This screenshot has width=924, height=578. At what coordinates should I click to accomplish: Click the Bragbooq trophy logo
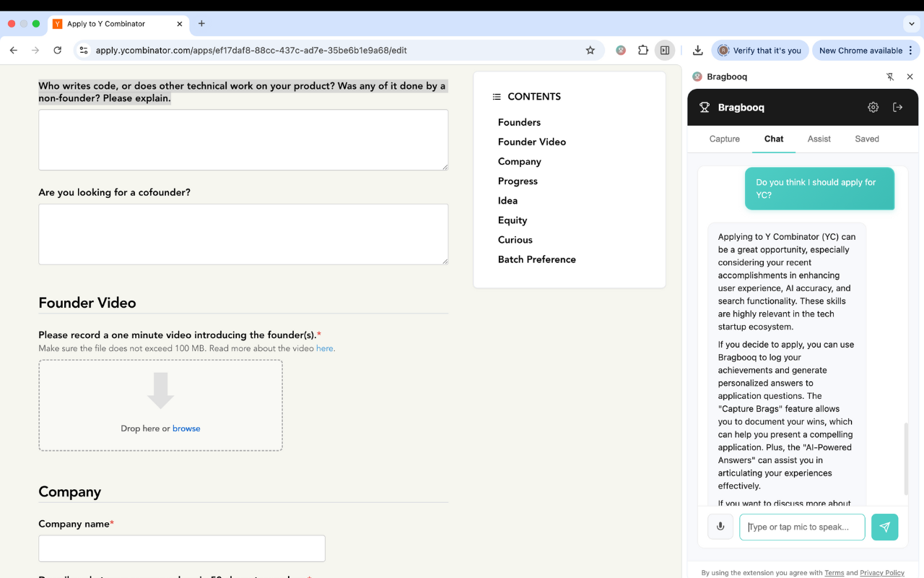pos(705,108)
